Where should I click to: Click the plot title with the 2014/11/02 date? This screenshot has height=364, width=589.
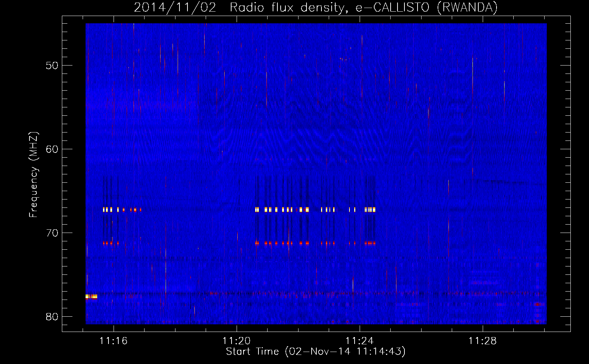coord(316,8)
